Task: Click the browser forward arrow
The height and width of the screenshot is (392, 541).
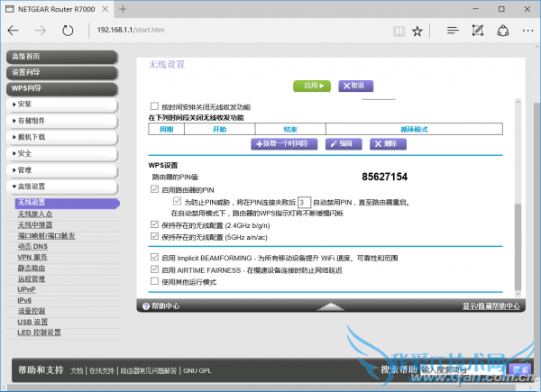Action: [x=41, y=31]
